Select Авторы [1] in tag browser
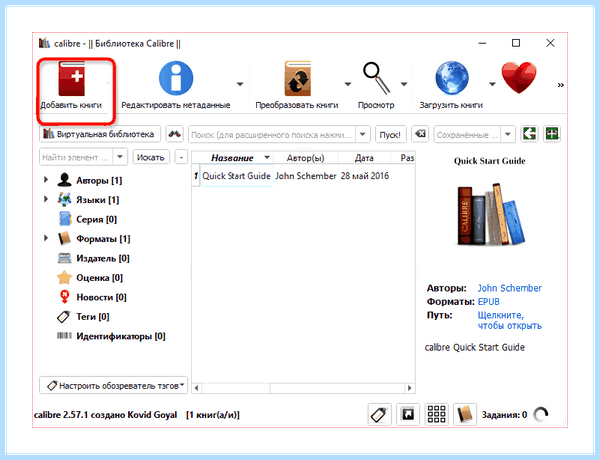The image size is (600, 460). click(99, 180)
